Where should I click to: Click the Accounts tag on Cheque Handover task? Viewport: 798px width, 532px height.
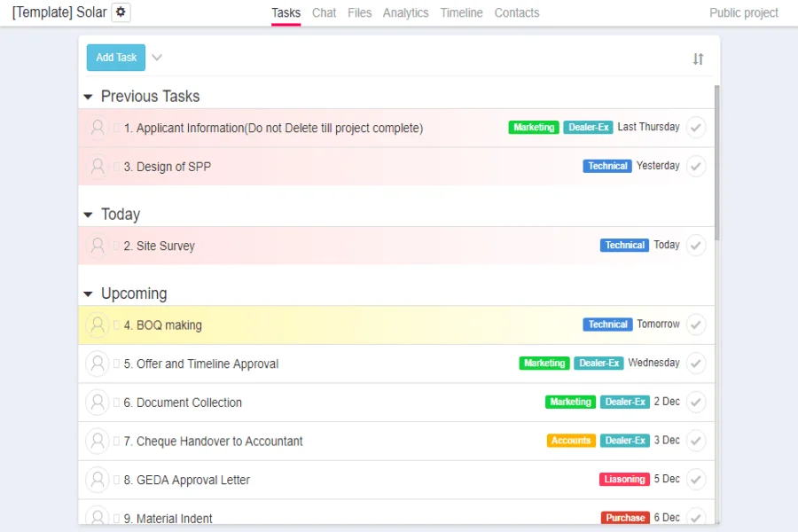pos(570,440)
